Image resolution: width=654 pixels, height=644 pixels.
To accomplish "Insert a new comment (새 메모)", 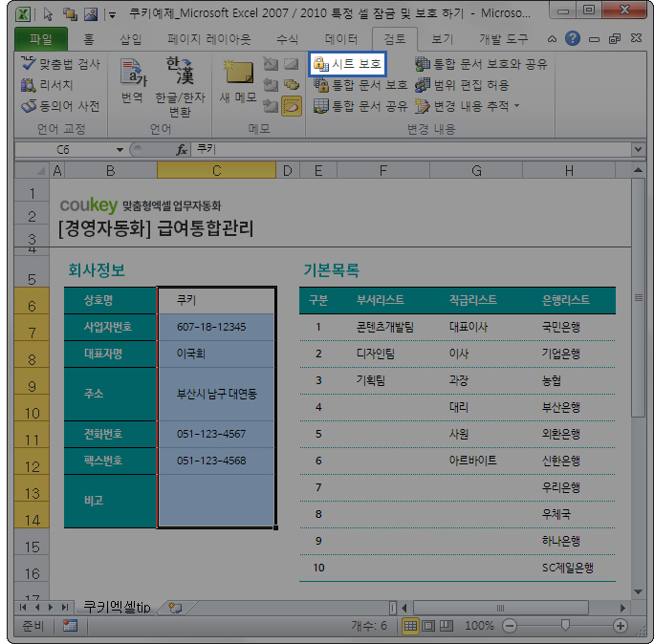I will [x=238, y=81].
